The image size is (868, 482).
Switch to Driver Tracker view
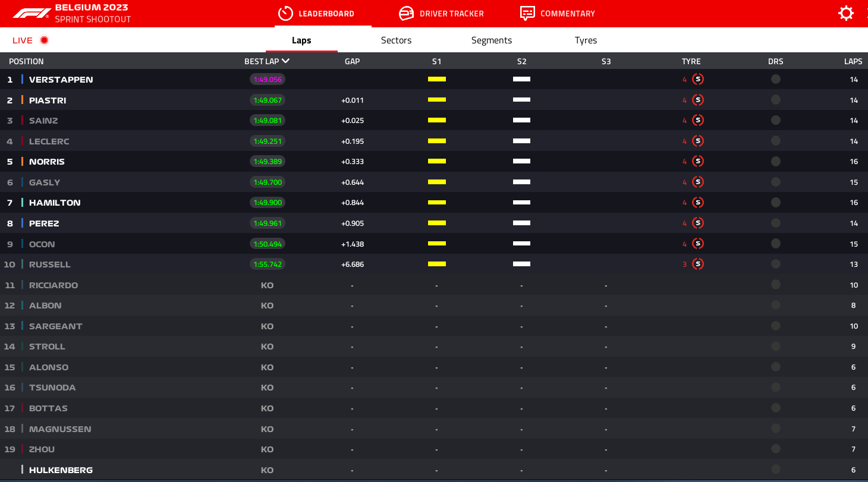[x=441, y=13]
